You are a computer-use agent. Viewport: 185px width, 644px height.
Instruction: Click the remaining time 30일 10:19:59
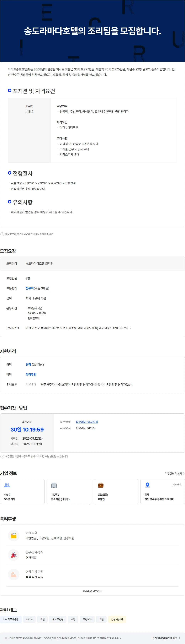tap(27, 430)
